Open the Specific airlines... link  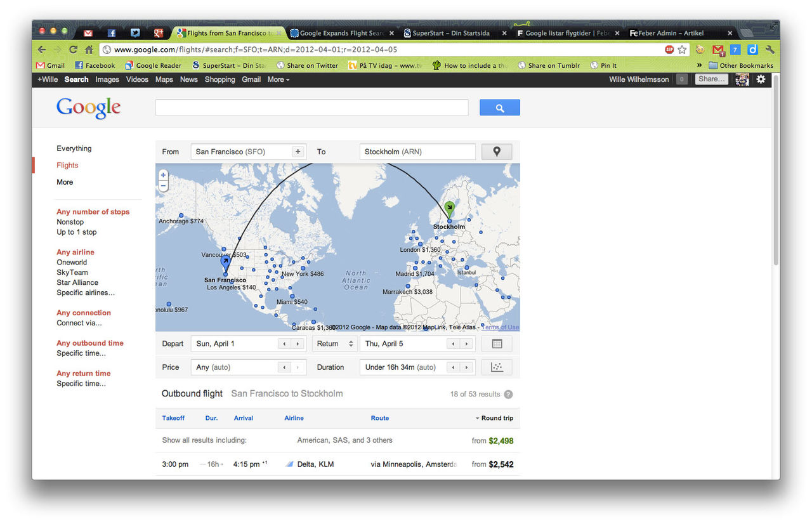point(85,292)
